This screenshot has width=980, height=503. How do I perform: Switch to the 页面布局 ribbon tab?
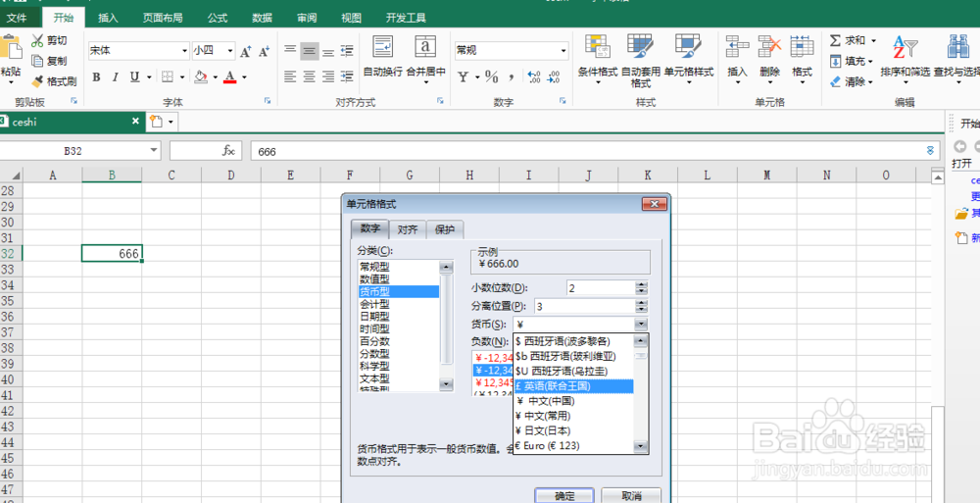click(x=163, y=19)
